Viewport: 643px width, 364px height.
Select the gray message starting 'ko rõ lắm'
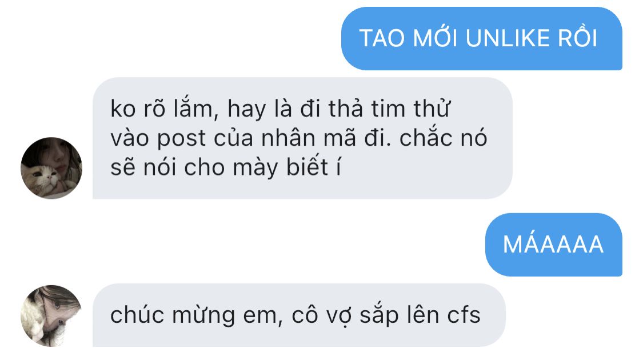(x=302, y=138)
